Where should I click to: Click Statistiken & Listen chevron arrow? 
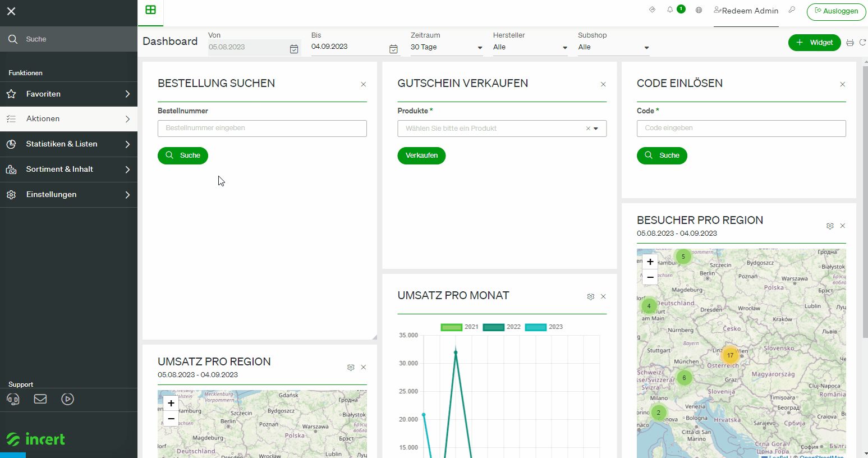[x=127, y=144]
